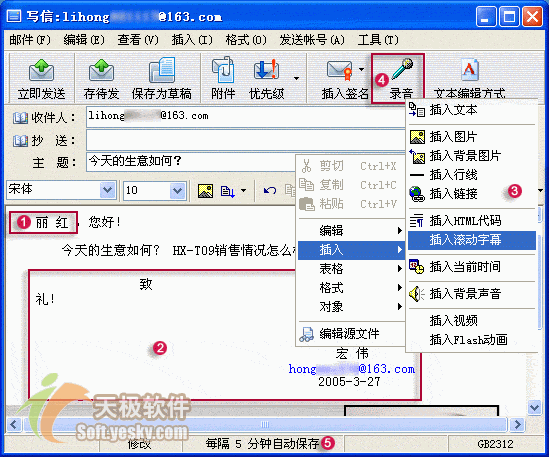Open the 插入签名 dropdown arrow
Image resolution: width=549 pixels, height=457 pixels.
[x=361, y=69]
